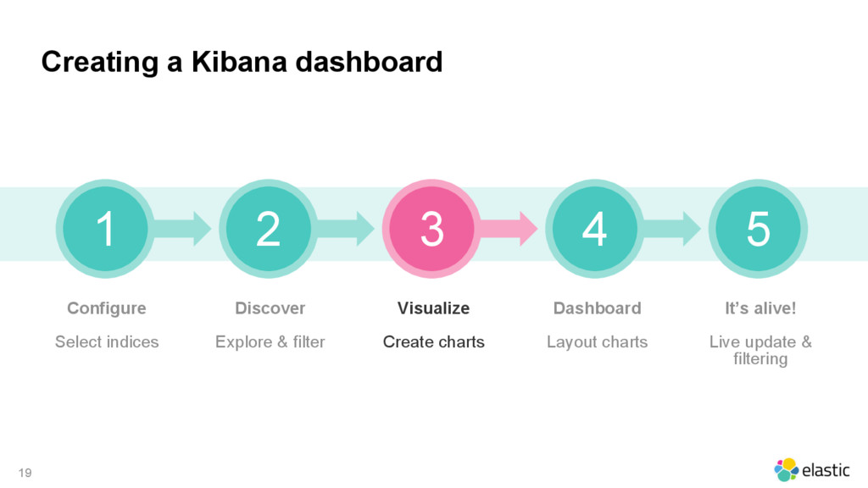Click the step 5 teal circle
The width and height of the screenshot is (868, 488).
(x=759, y=229)
